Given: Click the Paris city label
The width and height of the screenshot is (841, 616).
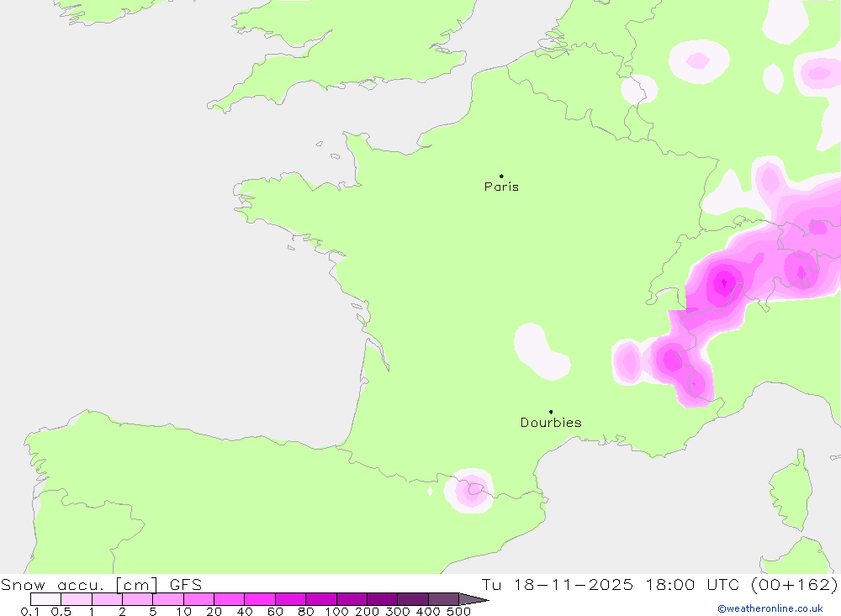Looking at the screenshot, I should [x=501, y=187].
